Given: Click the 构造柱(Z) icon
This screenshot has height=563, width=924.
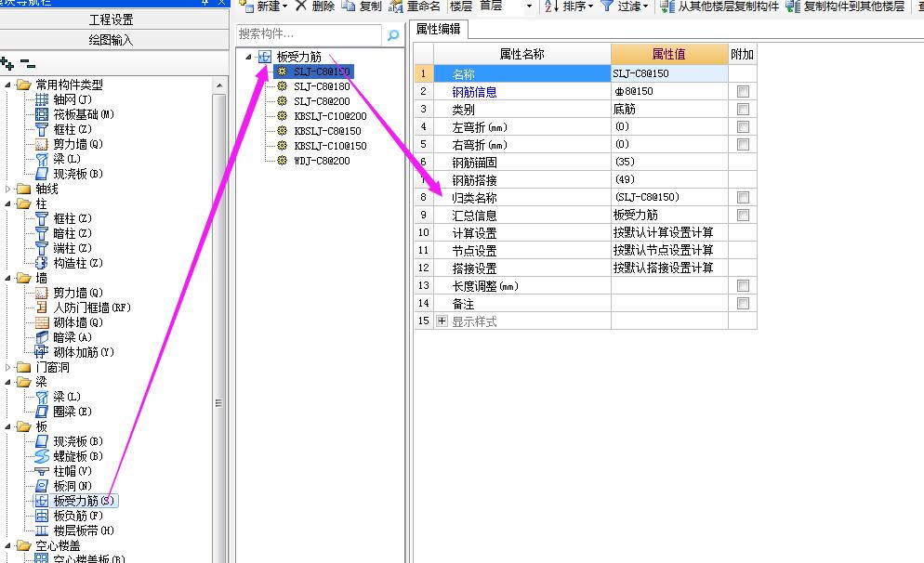Looking at the screenshot, I should [x=42, y=263].
